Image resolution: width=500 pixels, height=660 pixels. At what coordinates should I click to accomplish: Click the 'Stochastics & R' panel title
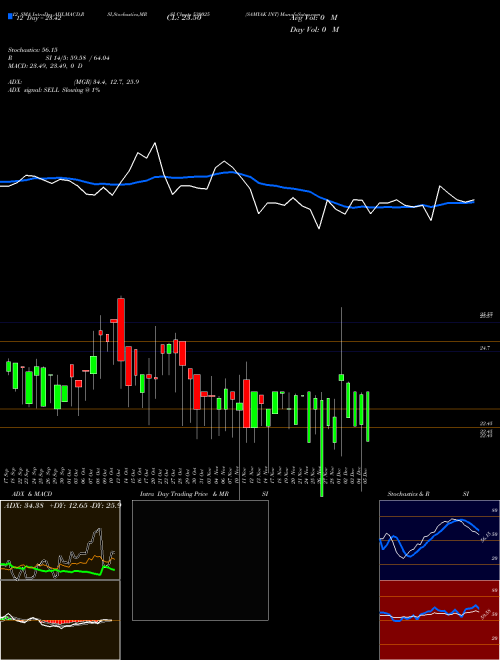pyautogui.click(x=409, y=494)
